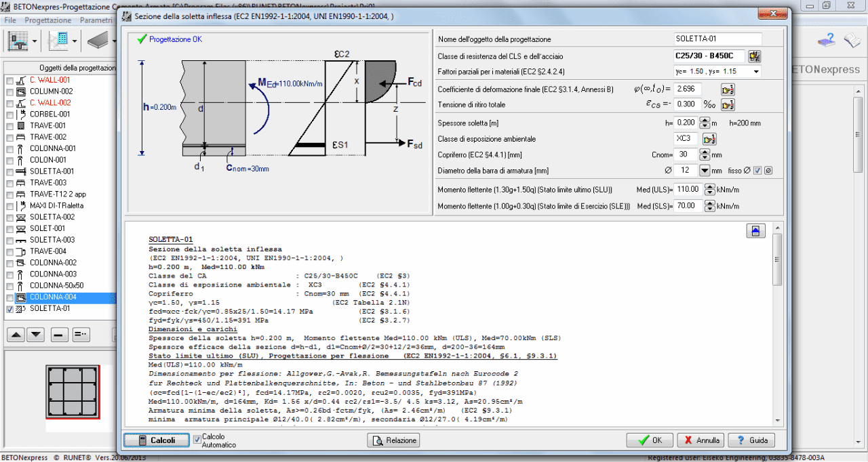Click the Annulla cancel button
The width and height of the screenshot is (868, 462).
[x=701, y=440]
